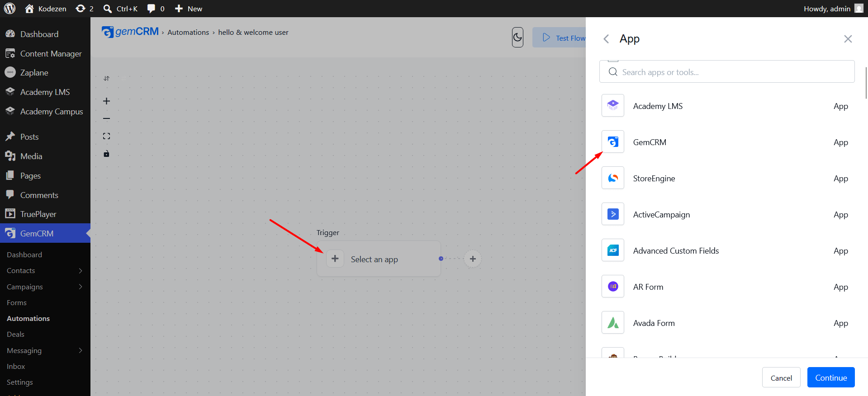
Task: Focus the Search apps or tools field
Action: pyautogui.click(x=727, y=72)
